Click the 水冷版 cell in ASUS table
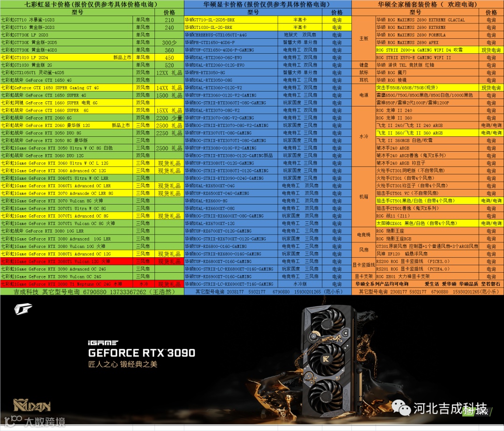This screenshot has height=431, width=504. point(300,284)
